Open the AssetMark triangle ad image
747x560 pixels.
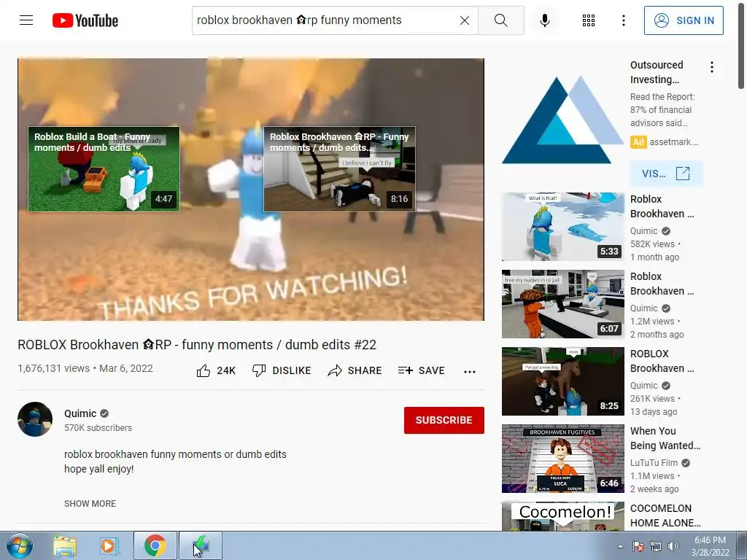click(x=562, y=119)
